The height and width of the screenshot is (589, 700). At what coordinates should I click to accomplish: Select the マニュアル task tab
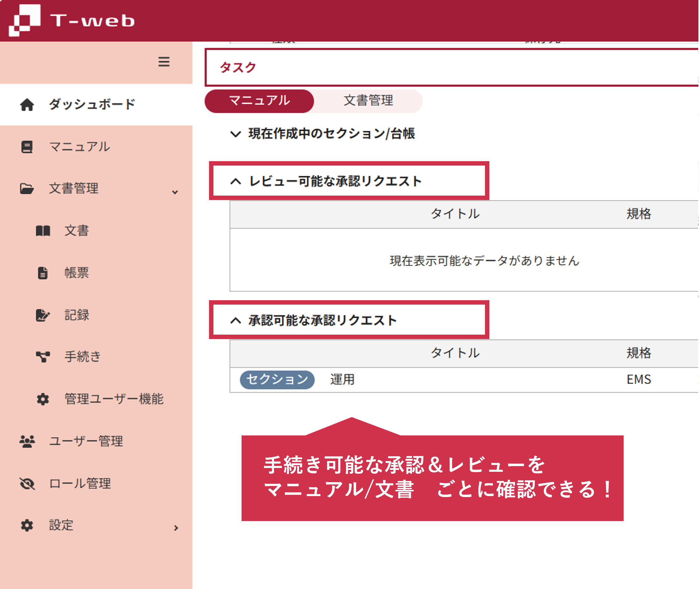[x=259, y=100]
